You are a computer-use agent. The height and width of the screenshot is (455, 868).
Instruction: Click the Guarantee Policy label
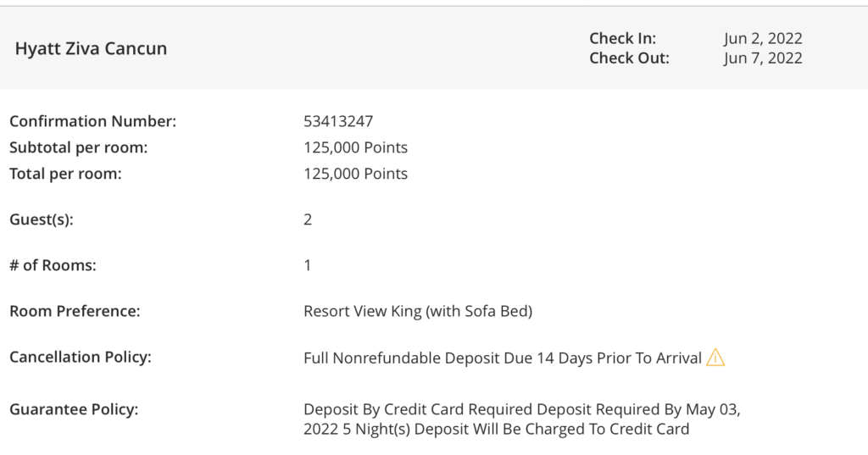coord(74,409)
